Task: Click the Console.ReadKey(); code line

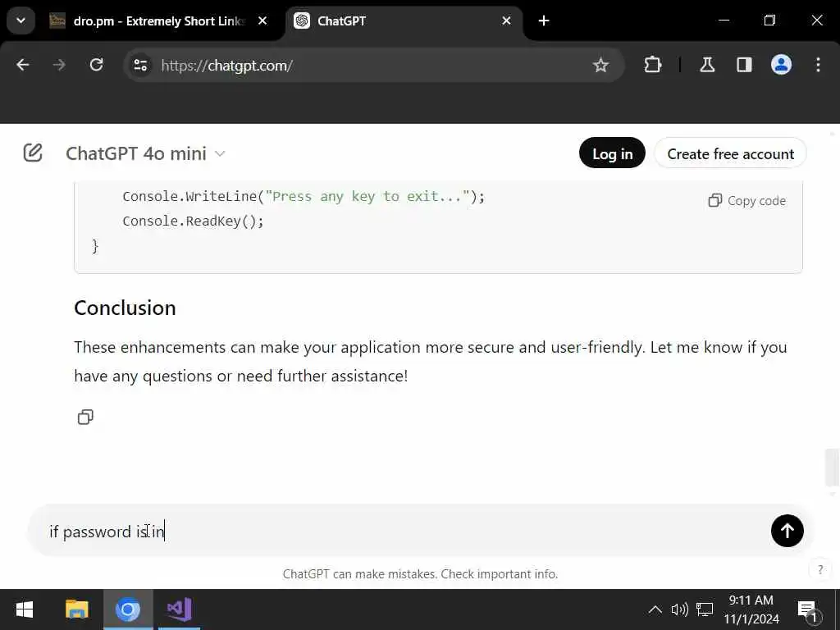Action: tap(193, 221)
